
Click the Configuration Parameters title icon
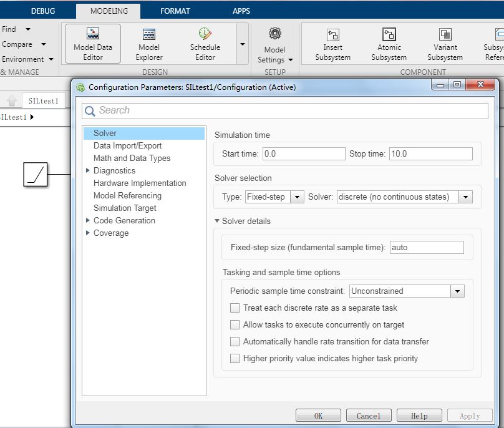[x=80, y=87]
